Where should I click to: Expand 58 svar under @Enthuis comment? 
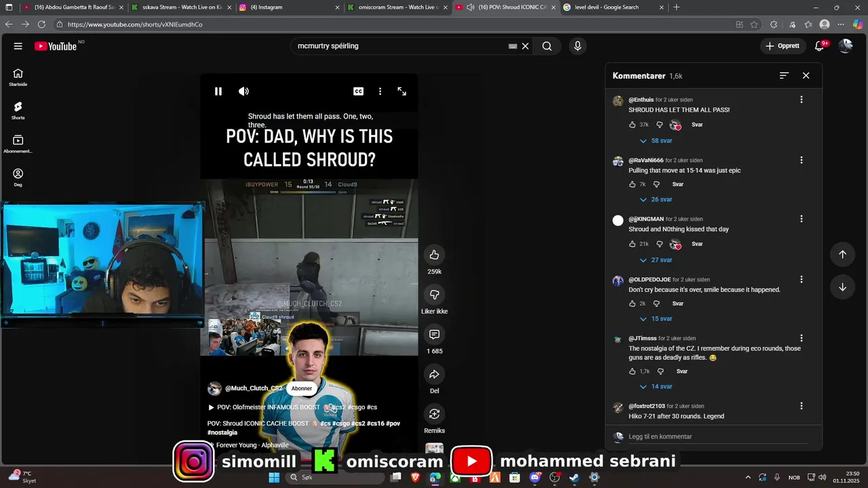(x=656, y=141)
